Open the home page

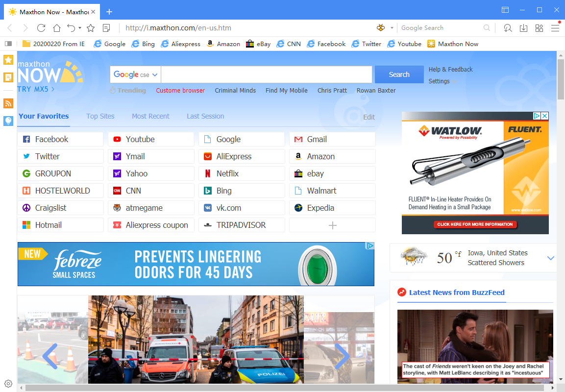56,28
